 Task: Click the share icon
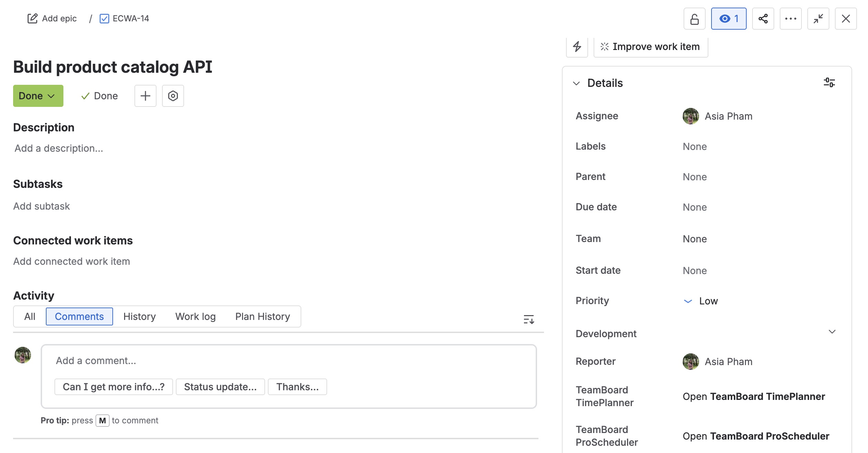763,19
